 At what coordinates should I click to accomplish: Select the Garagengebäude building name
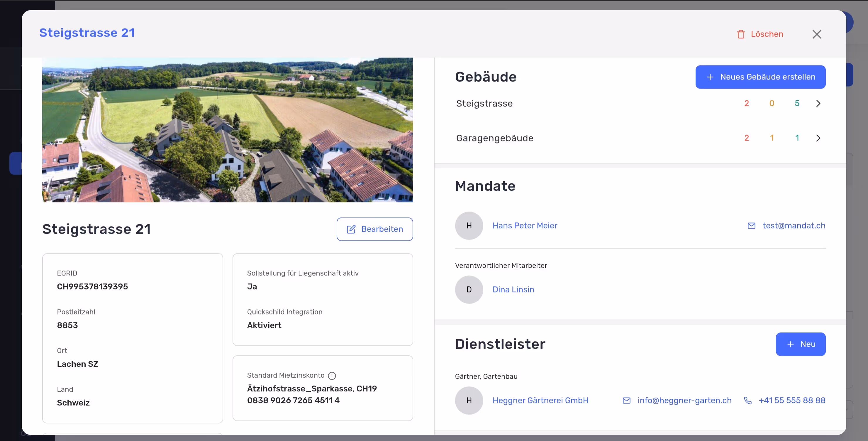494,138
